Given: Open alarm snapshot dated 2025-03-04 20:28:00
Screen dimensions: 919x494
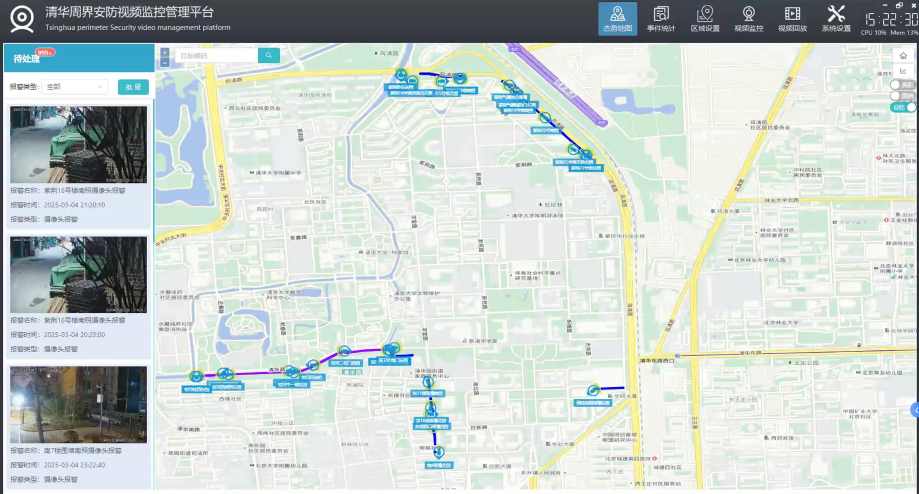Looking at the screenshot, I should click(x=79, y=274).
